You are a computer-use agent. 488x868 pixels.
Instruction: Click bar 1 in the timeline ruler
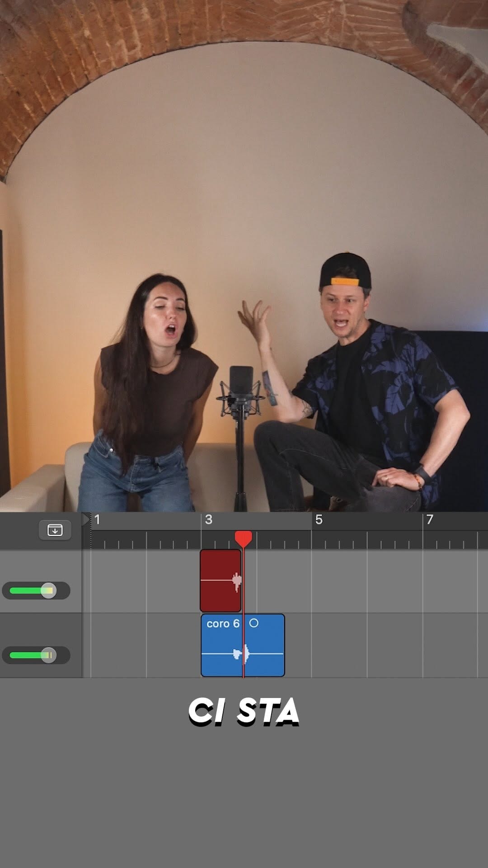97,519
